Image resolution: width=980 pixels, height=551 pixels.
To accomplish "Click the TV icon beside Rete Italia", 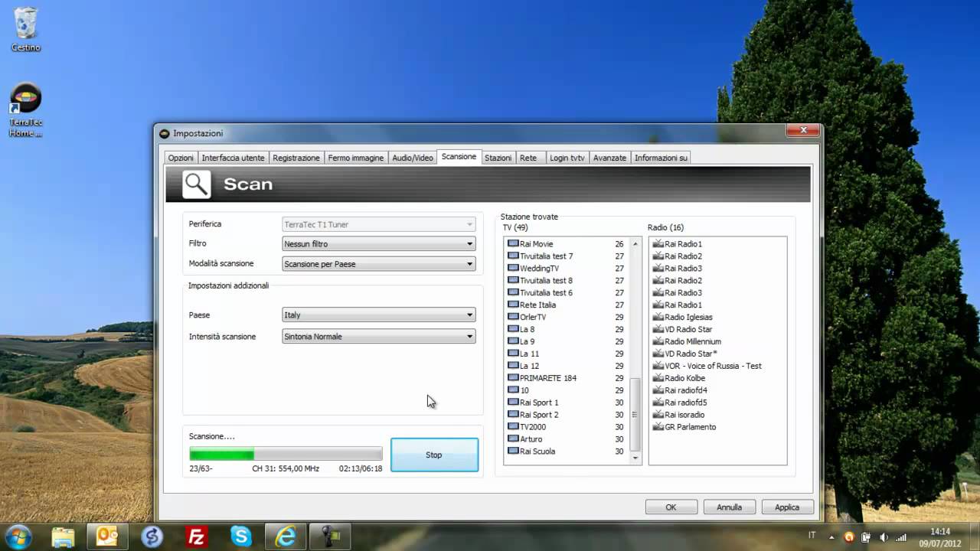I will click(x=513, y=305).
